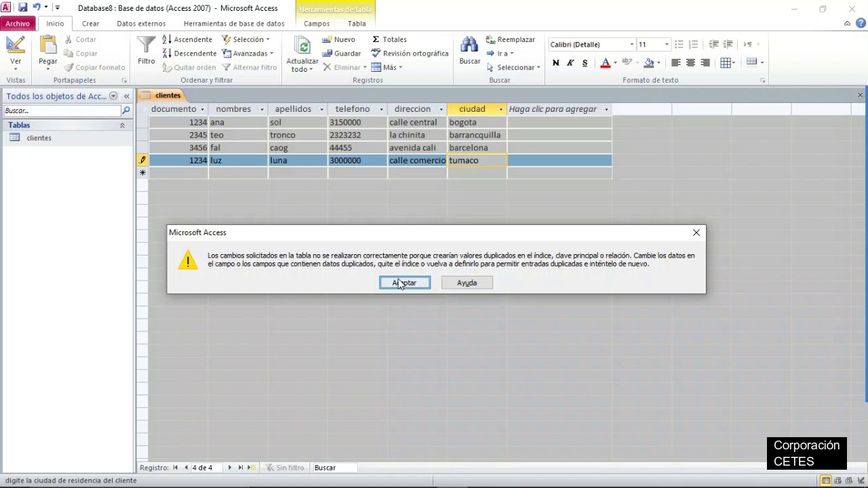868x488 pixels.
Task: Open the Avanzadas filter dropdown
Action: [x=248, y=54]
